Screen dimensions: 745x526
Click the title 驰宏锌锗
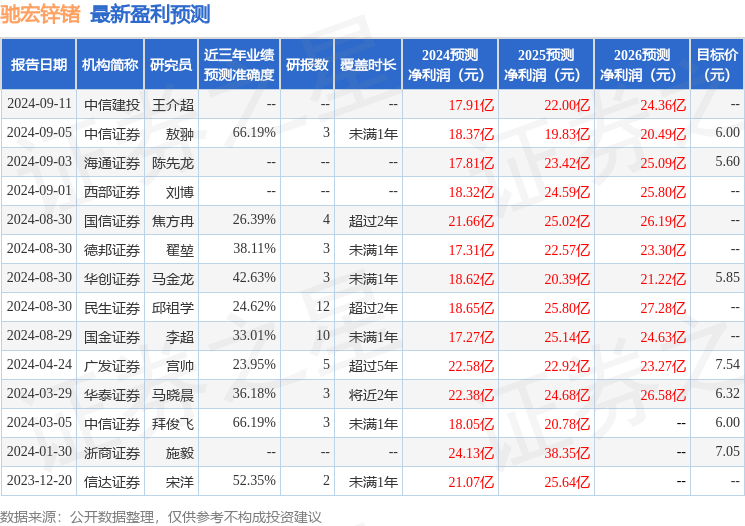pos(40,14)
